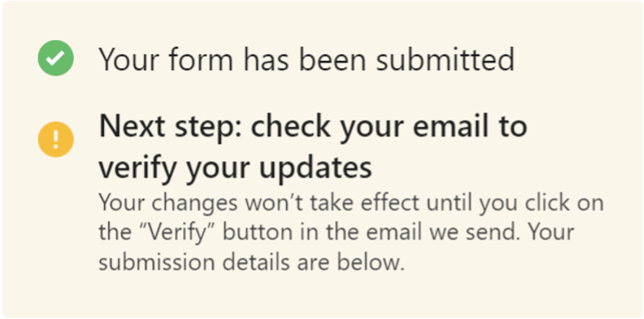Click the word 'submitted' in top message

pos(446,59)
